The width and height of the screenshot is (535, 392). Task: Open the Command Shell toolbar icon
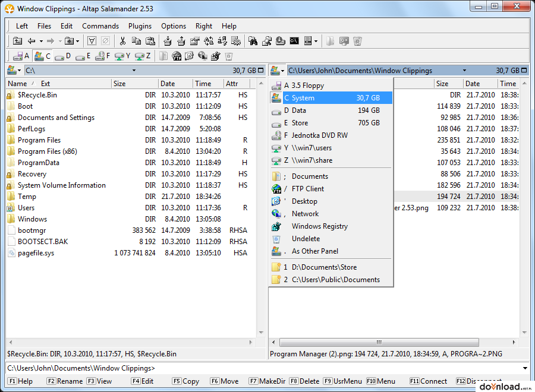tap(294, 41)
